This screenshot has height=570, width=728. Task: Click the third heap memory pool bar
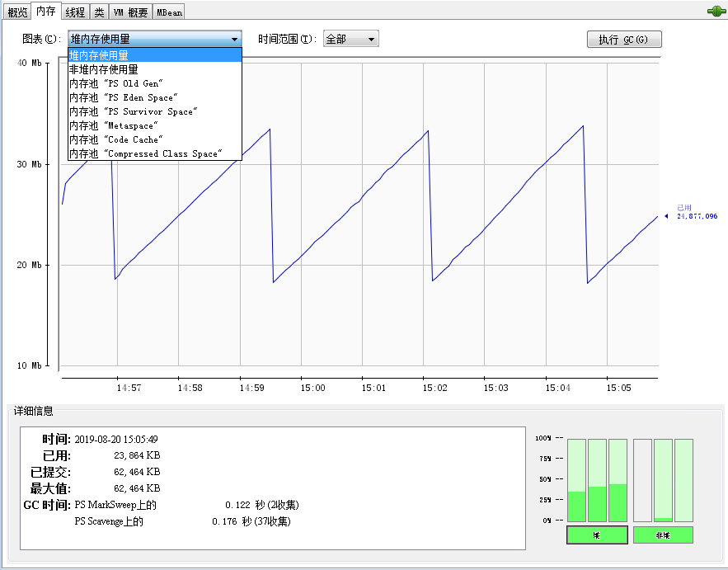point(618,480)
